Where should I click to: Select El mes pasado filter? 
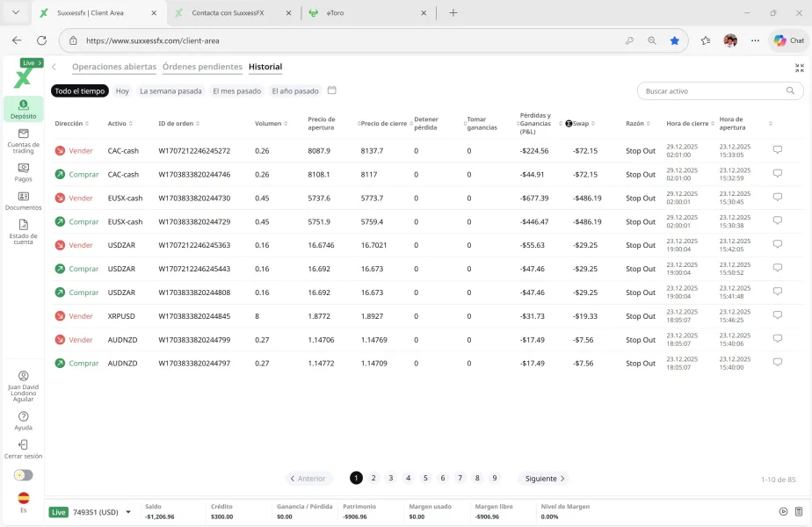click(236, 91)
